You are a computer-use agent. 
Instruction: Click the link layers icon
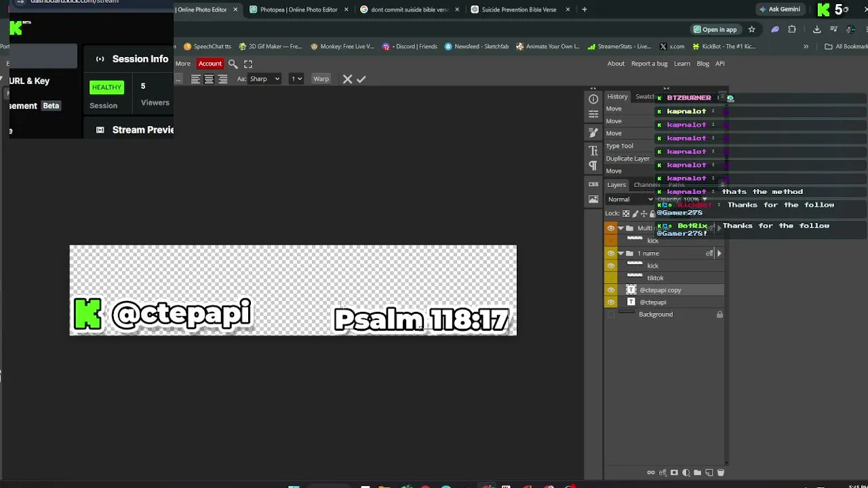pos(651,472)
